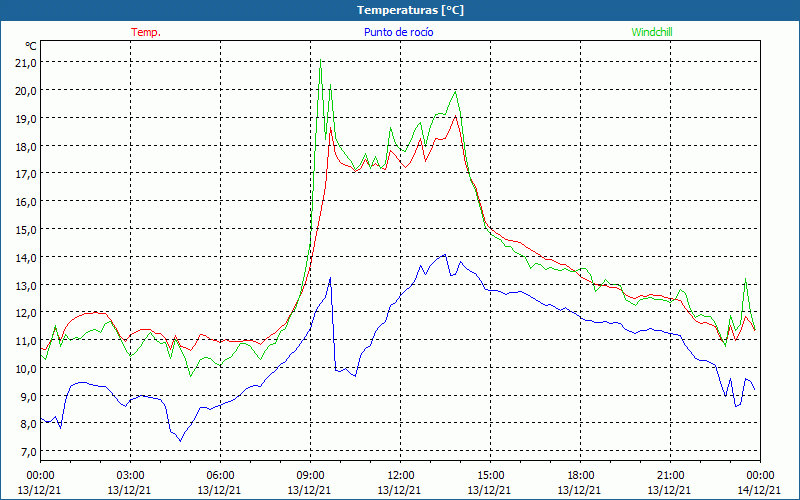Viewport: 800px width, 500px height.
Task: Click the 20,0 y-axis value
Action: coord(26,90)
